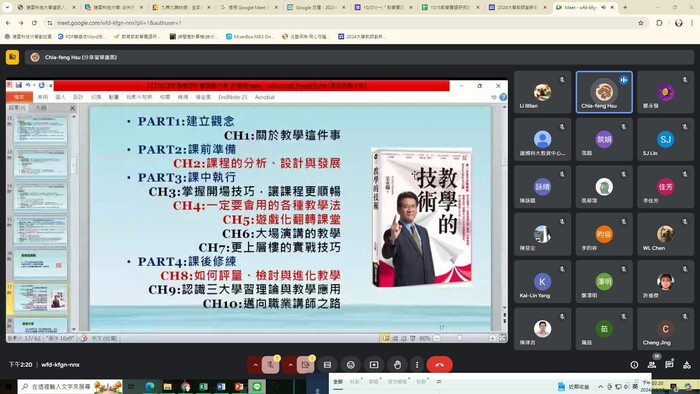Open the Acrobat ribbon tab
The height and width of the screenshot is (394, 700).
pos(265,97)
